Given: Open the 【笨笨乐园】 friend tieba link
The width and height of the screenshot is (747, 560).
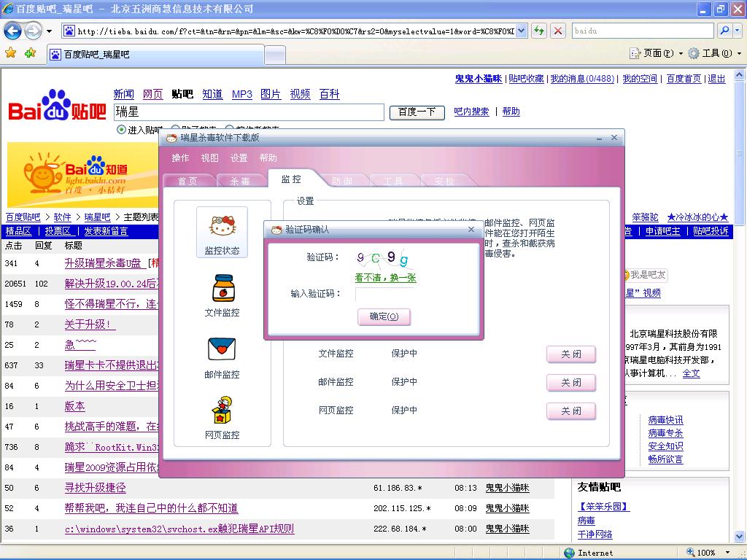Looking at the screenshot, I should point(603,507).
